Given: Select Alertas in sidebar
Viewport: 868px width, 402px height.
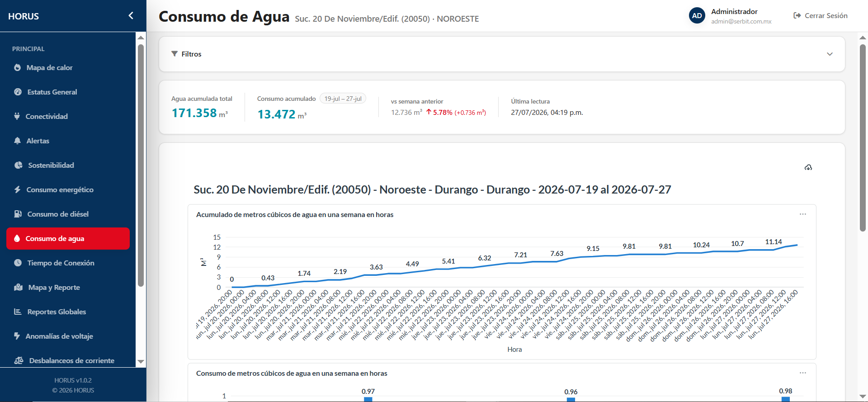Looking at the screenshot, I should coord(68,141).
